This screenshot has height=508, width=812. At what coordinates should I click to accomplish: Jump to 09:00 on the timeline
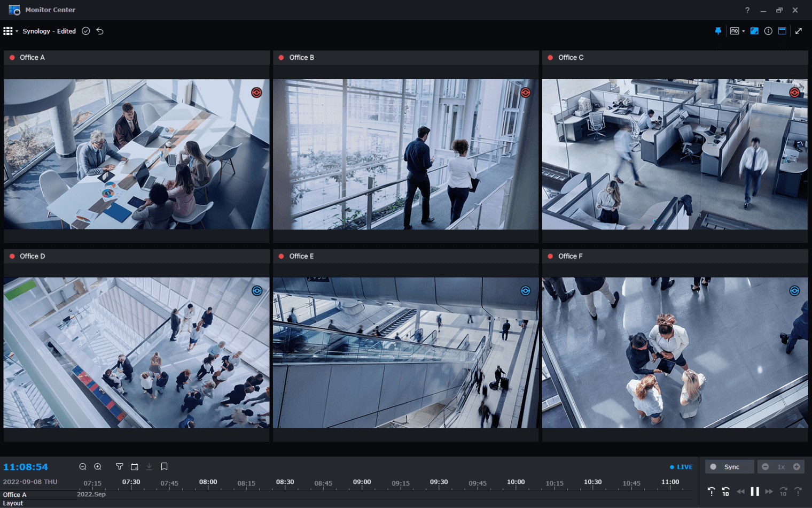pos(362,483)
